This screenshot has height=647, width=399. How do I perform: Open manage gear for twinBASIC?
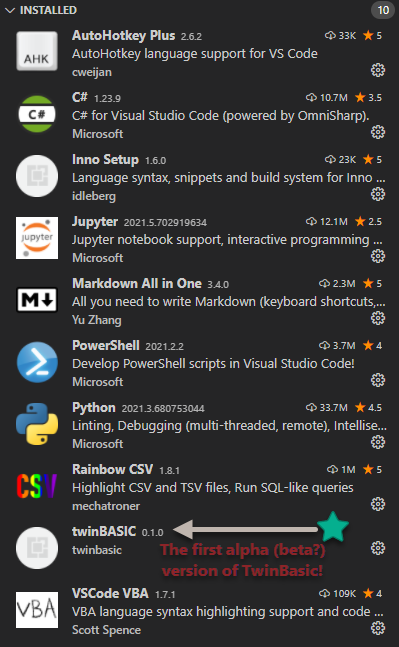pos(378,548)
